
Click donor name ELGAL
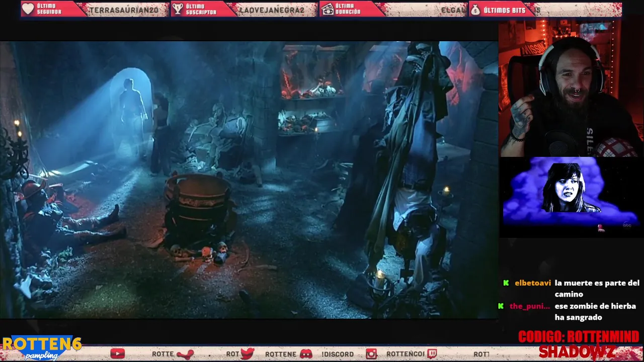pos(453,10)
